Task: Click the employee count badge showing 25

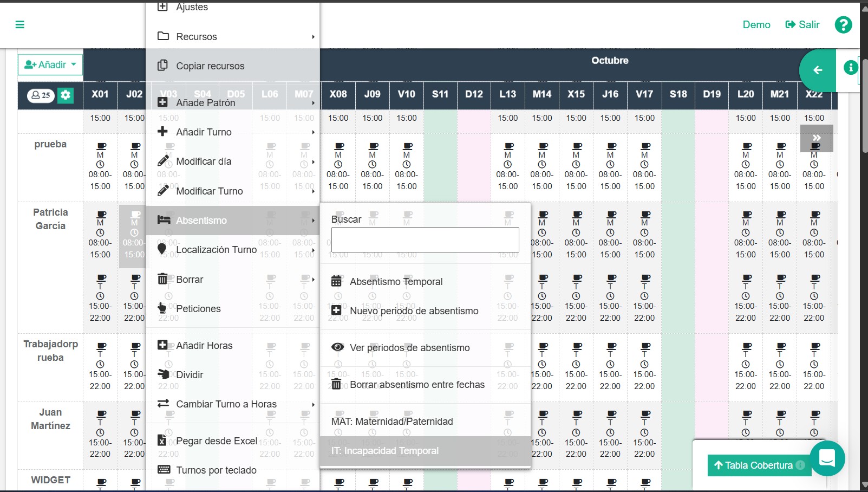Action: 41,95
